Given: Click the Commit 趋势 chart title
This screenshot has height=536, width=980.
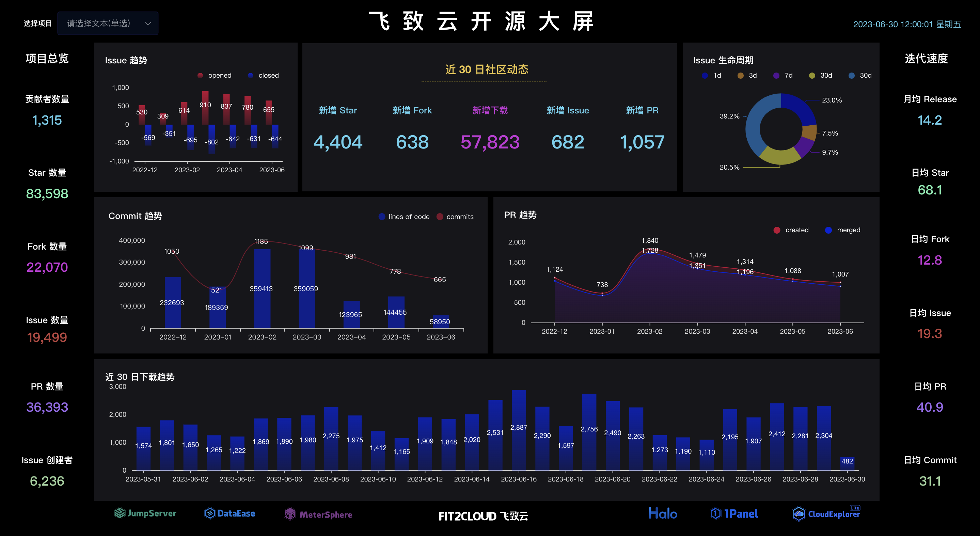Looking at the screenshot, I should [135, 216].
